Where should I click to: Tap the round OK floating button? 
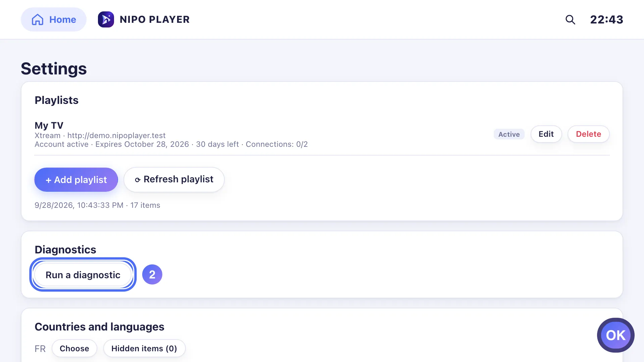pos(616,335)
